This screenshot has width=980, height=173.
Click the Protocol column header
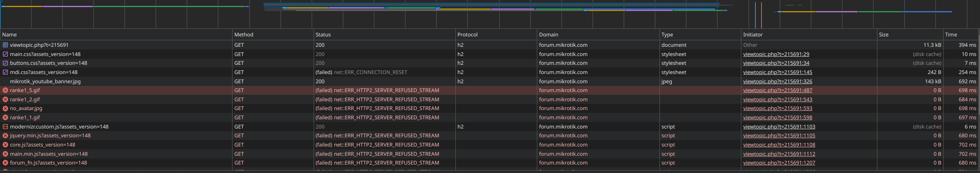467,35
